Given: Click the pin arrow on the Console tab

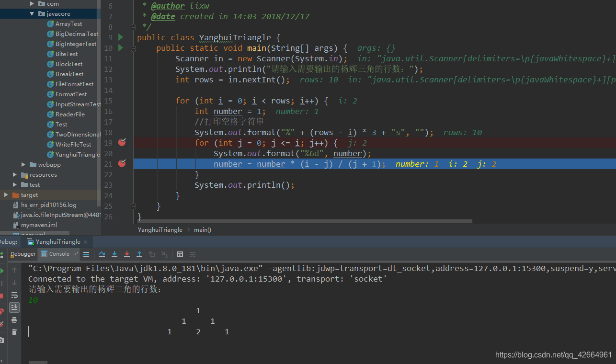Looking at the screenshot, I should tap(75, 254).
